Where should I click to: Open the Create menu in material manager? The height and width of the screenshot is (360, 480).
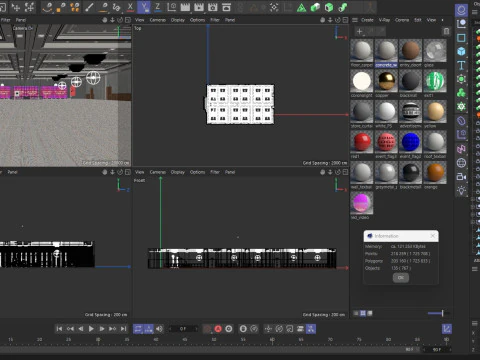367,20
